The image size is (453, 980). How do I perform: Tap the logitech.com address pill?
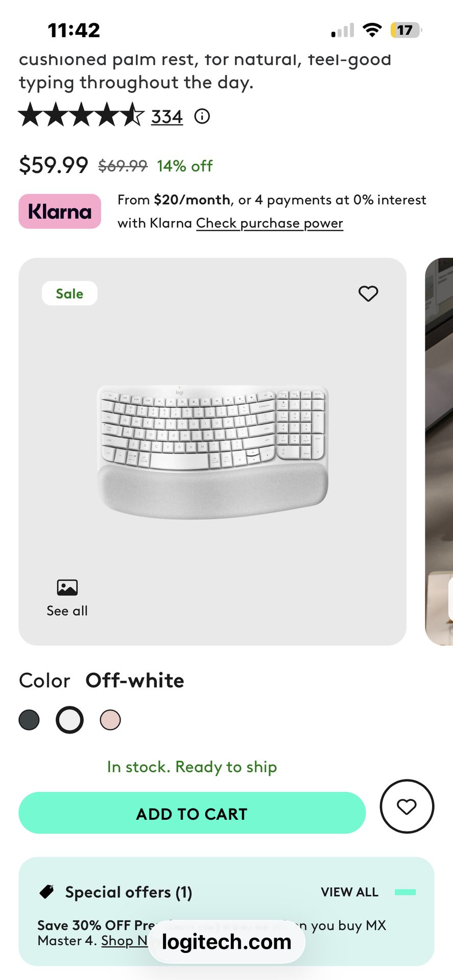tap(227, 942)
